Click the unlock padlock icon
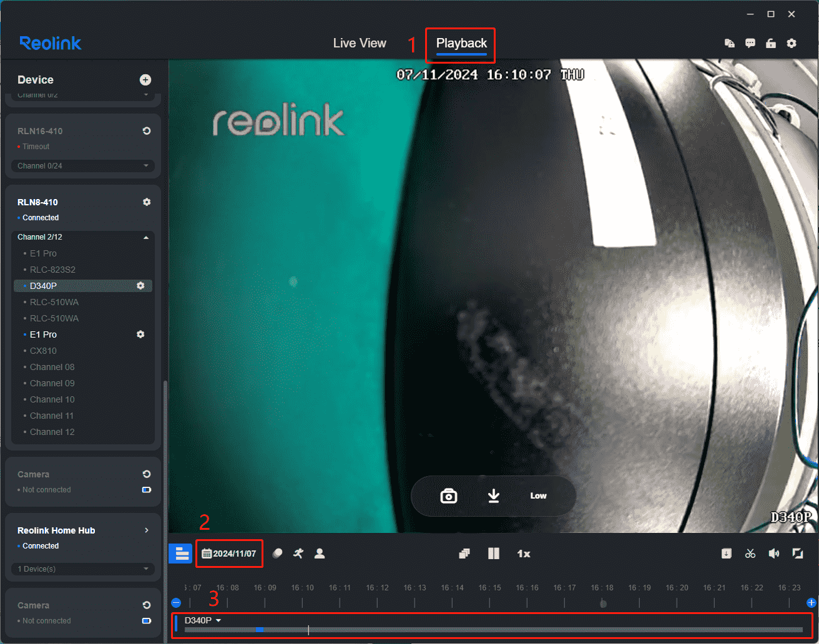 771,43
